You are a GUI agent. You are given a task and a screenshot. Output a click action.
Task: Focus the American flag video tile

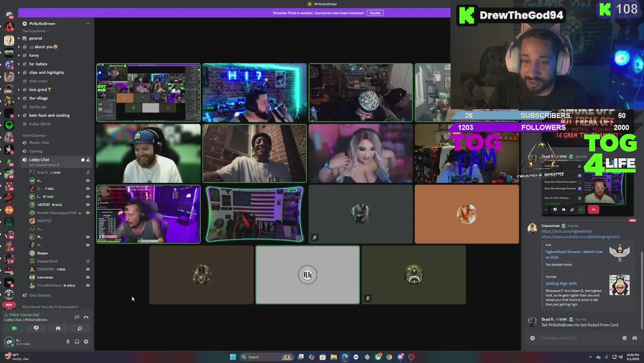[255, 214]
